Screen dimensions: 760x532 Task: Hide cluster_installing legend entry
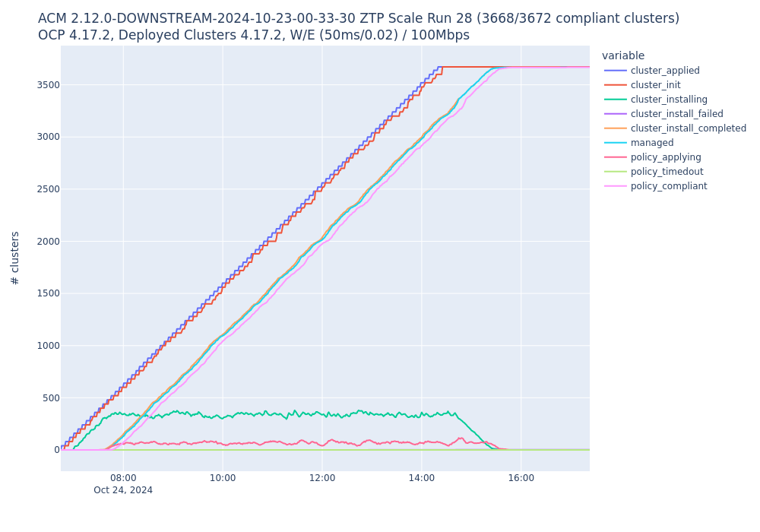pos(655,100)
